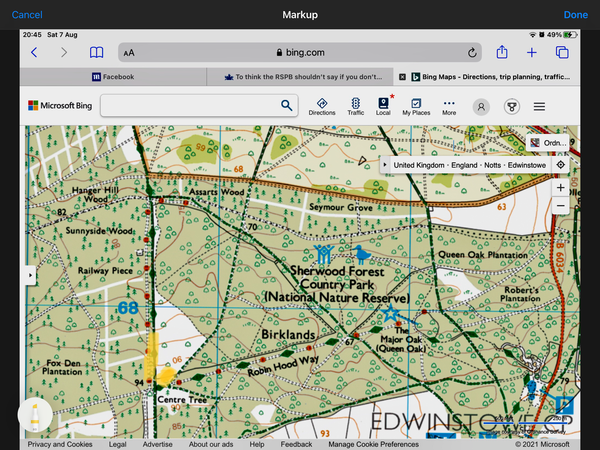This screenshot has height=450, width=600.
Task: Expand the left side panel arrow
Action: (31, 275)
